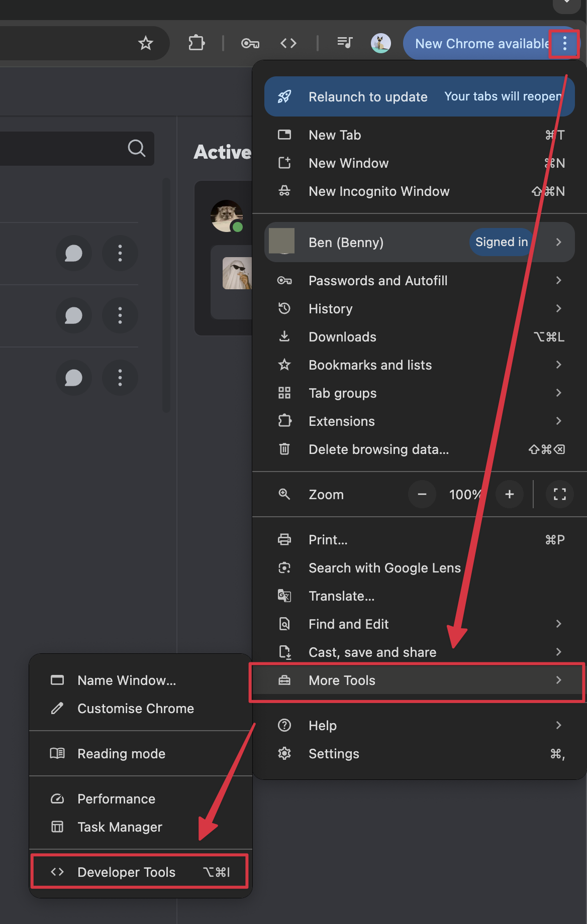Select New Incognito Window menu item
The height and width of the screenshot is (924, 587).
(419, 191)
